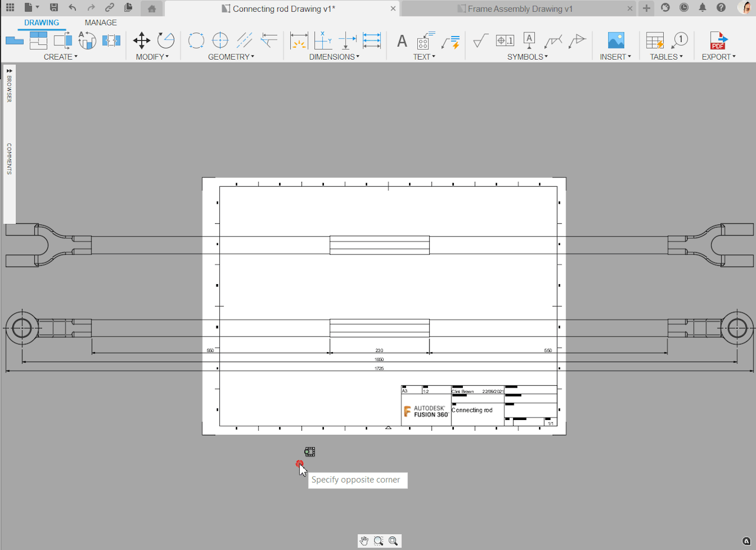The height and width of the screenshot is (550, 756).
Task: Undo the last action
Action: click(x=73, y=8)
